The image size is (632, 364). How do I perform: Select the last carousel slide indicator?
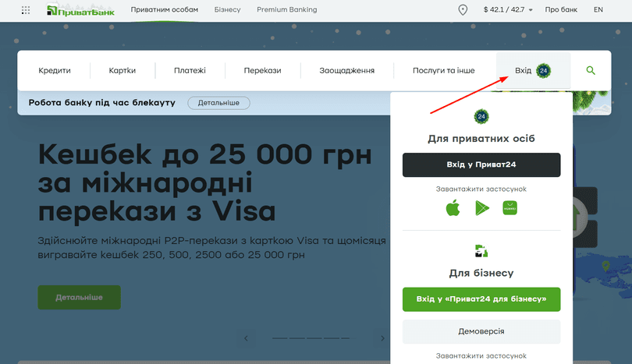point(345,338)
